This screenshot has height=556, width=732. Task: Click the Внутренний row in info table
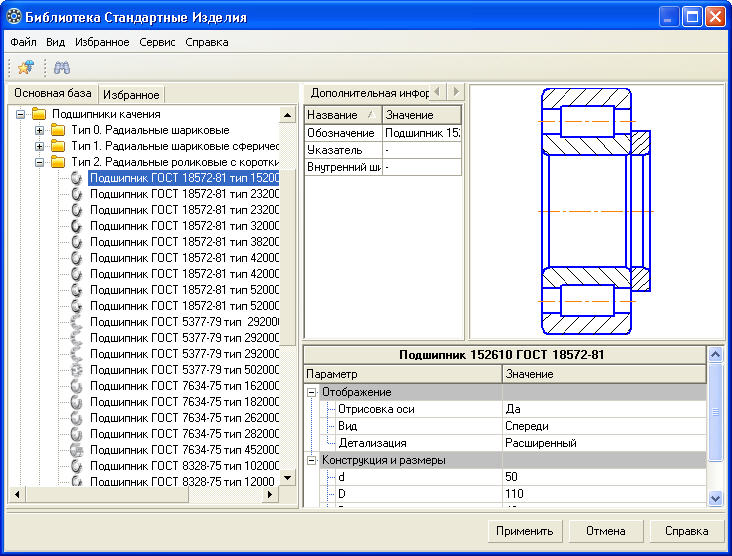pyautogui.click(x=383, y=167)
